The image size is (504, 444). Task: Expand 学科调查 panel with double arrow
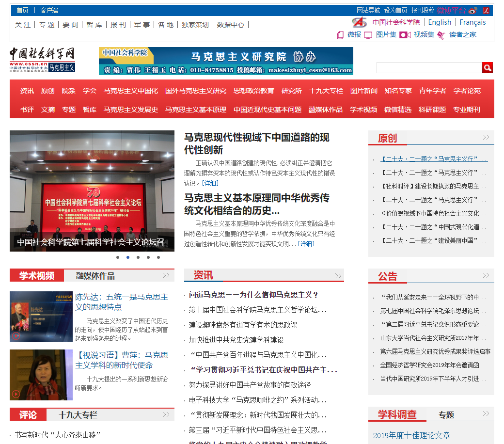point(486,413)
